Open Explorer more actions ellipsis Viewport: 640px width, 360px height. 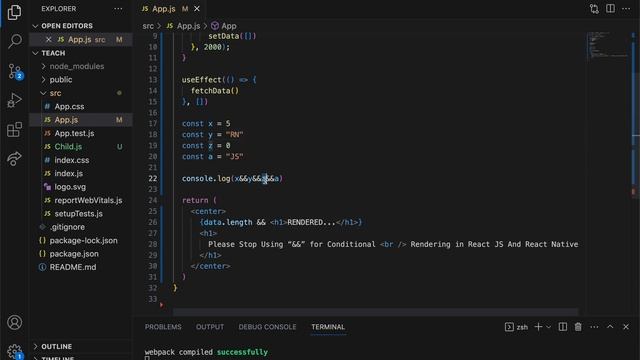[x=118, y=9]
